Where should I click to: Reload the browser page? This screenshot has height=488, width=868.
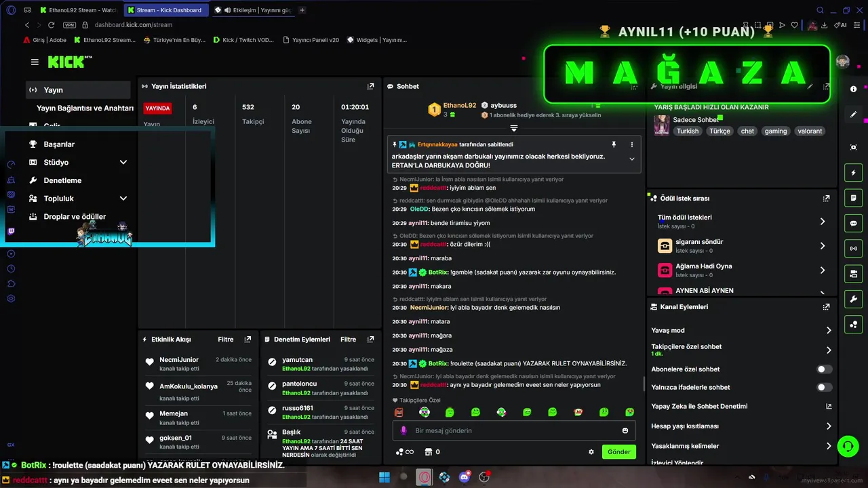(51, 25)
